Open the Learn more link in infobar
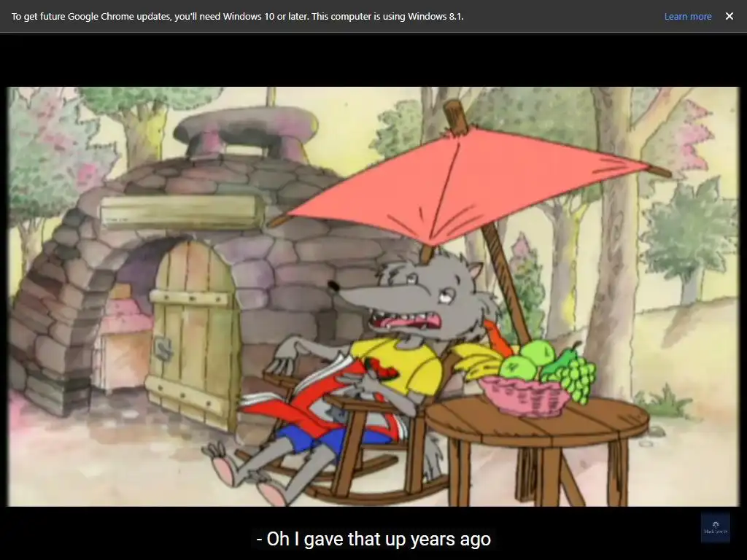747x560 pixels. pos(687,16)
